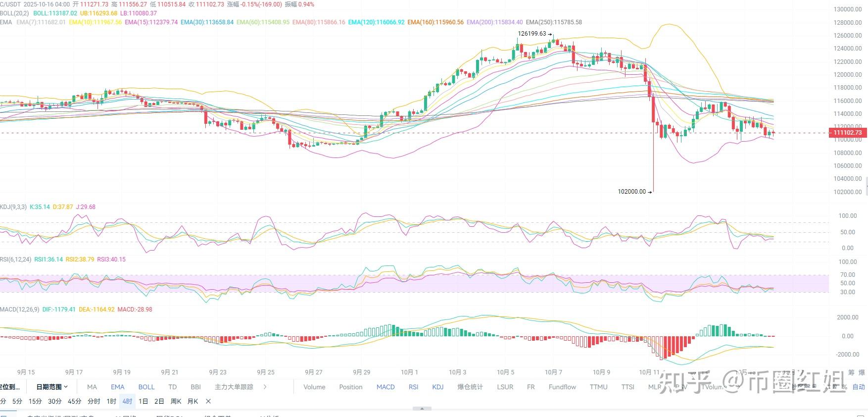Open the 日期范围 dropdown

pyautogui.click(x=52, y=387)
